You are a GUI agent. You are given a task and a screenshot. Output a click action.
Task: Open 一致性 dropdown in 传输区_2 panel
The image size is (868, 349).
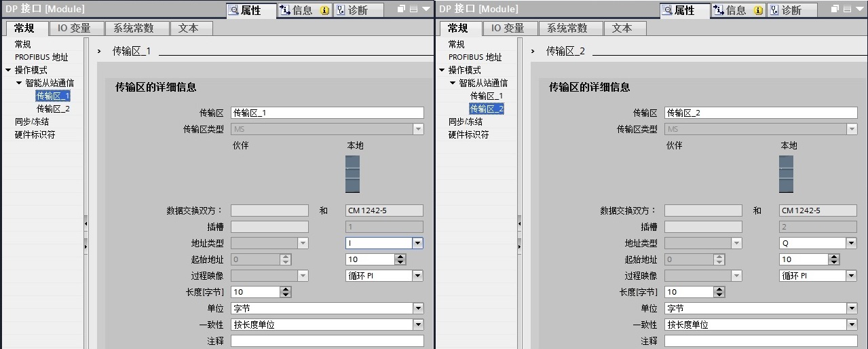tap(851, 325)
